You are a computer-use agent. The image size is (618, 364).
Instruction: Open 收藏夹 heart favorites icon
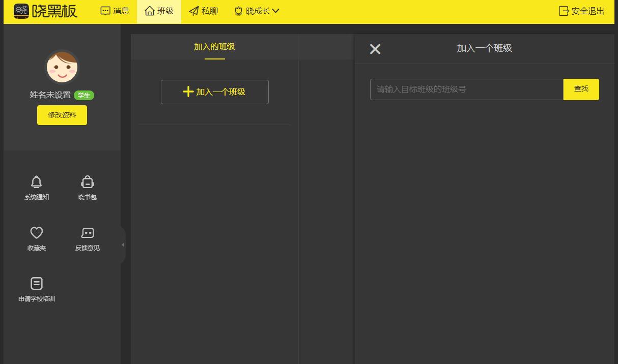point(37,233)
